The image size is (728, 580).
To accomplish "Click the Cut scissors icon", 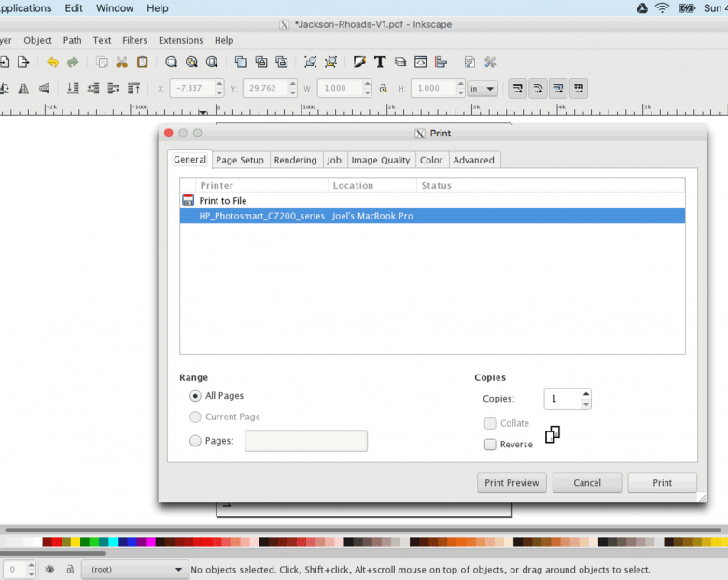I will pos(121,63).
